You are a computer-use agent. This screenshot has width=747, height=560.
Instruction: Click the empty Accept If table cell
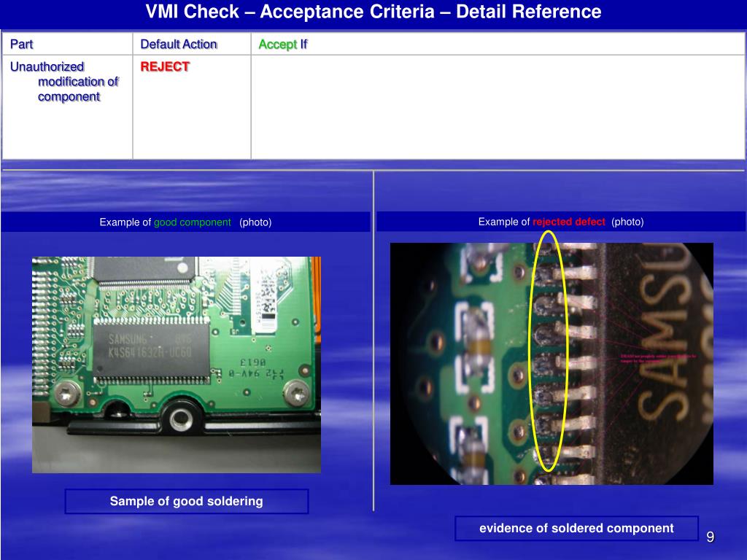click(x=498, y=107)
